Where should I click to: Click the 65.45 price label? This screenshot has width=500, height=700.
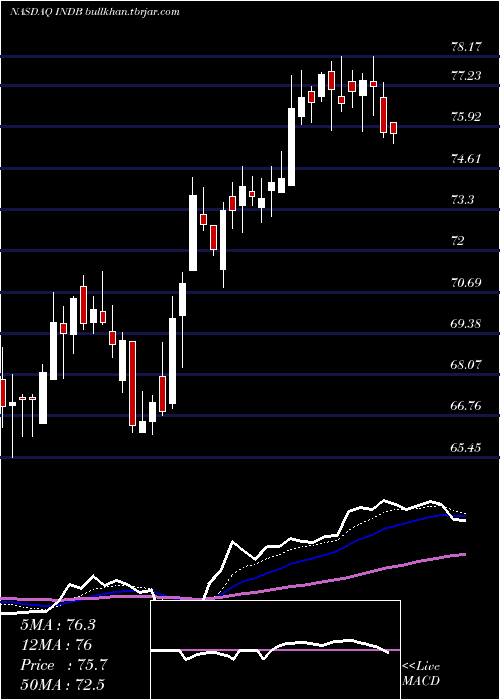pyautogui.click(x=466, y=447)
